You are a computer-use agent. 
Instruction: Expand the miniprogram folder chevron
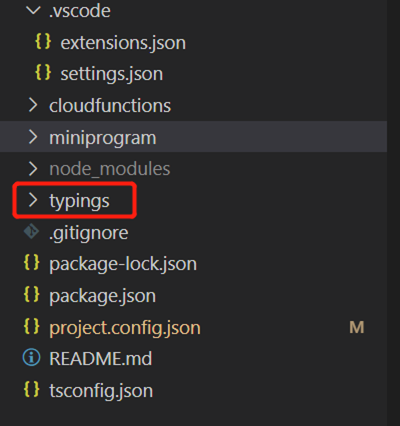click(33, 137)
